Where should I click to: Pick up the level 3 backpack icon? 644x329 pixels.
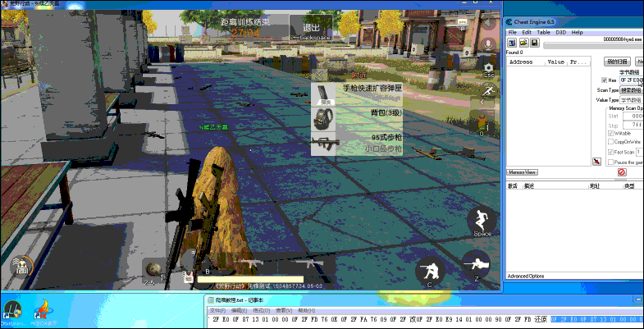323,119
